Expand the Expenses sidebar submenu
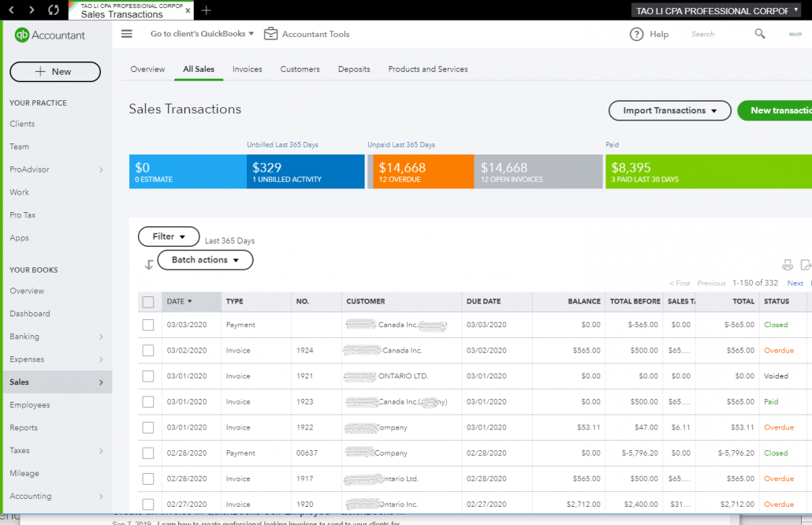Screen dimensions: 812x525 point(101,359)
